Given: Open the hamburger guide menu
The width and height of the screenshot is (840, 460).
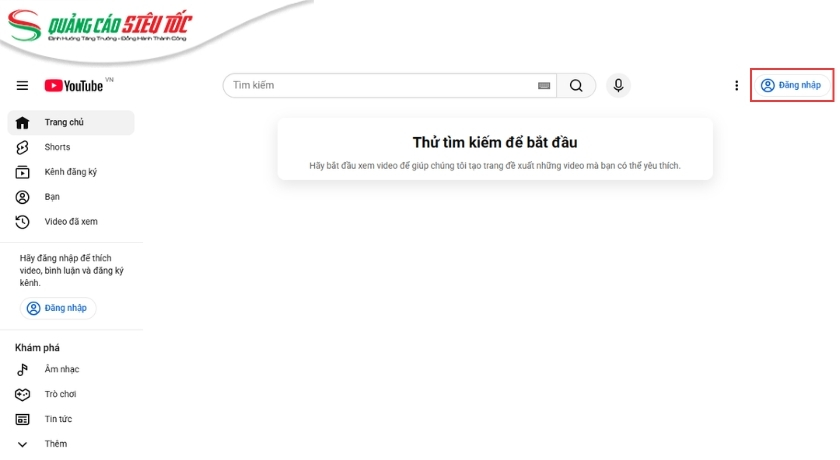Looking at the screenshot, I should (22, 86).
